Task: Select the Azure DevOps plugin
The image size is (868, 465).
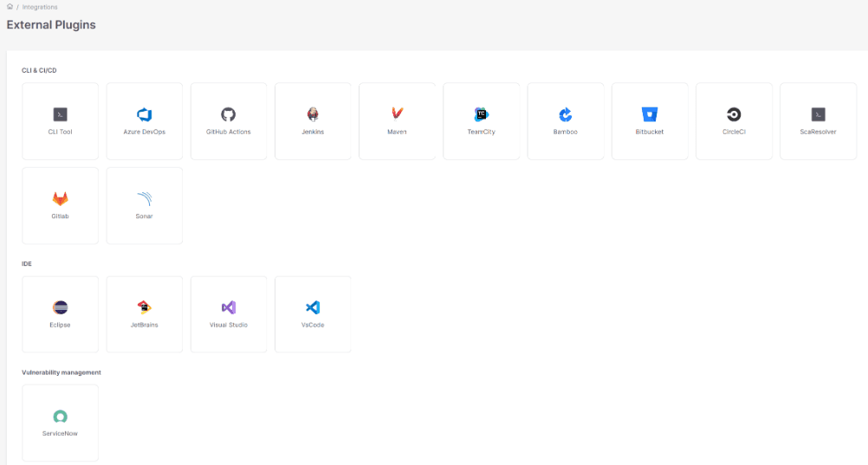Action: [x=145, y=121]
